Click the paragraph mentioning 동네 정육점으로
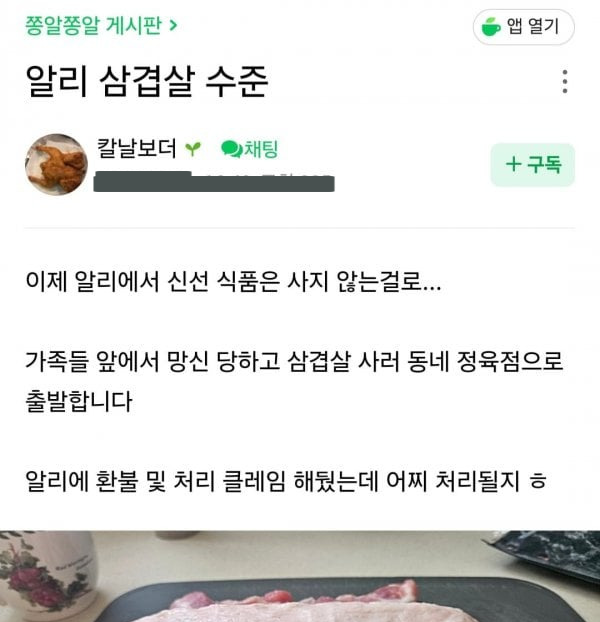600x622 pixels. click(x=294, y=381)
